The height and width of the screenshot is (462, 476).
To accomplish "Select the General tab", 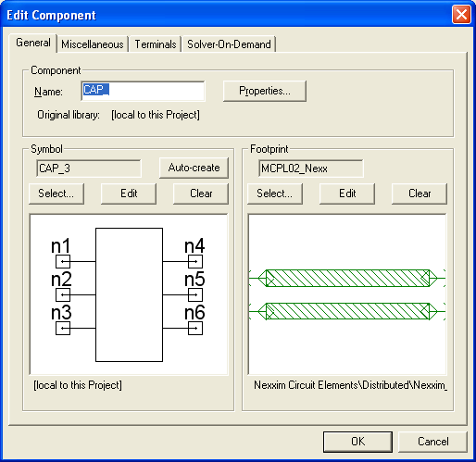I will pyautogui.click(x=33, y=43).
